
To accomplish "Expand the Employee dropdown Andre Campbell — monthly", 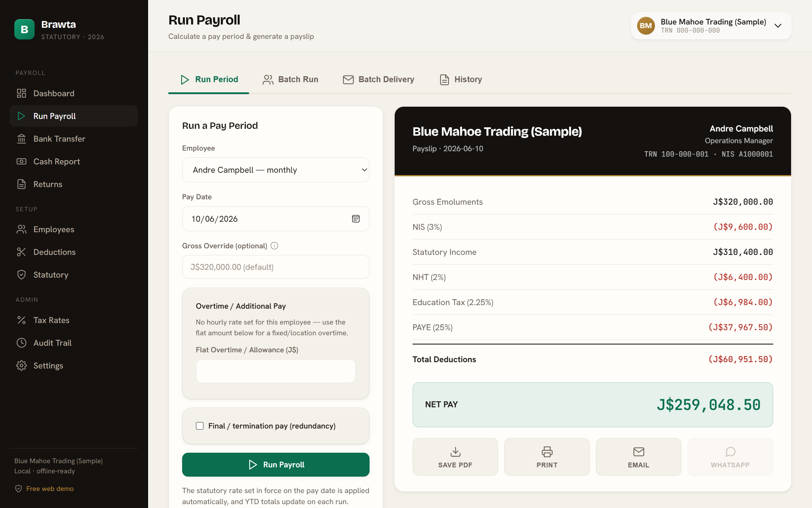I will [x=276, y=170].
